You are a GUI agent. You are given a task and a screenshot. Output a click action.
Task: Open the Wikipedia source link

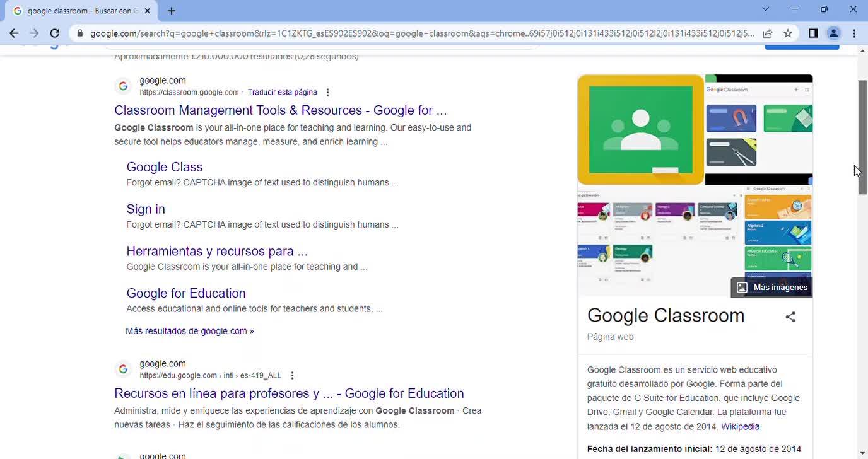click(x=741, y=427)
